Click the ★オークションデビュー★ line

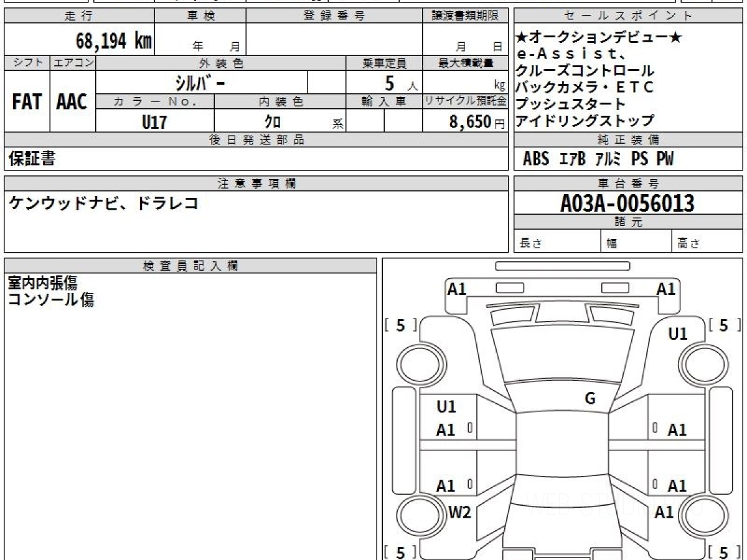599,38
